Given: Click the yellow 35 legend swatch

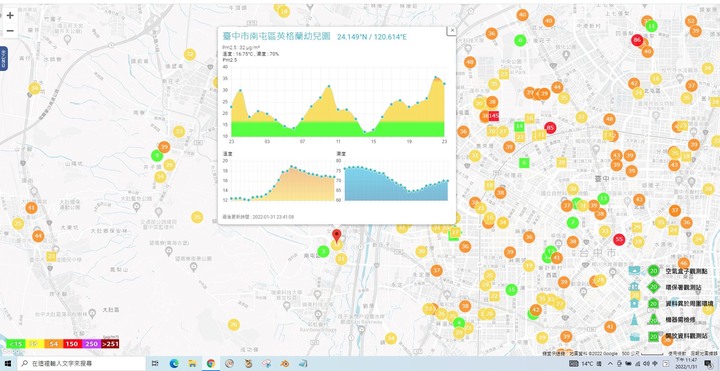Looking at the screenshot, I should [x=34, y=344].
